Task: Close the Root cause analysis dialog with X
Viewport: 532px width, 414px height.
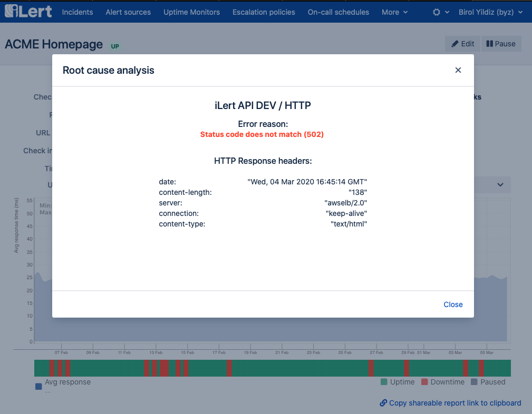Action: (458, 70)
